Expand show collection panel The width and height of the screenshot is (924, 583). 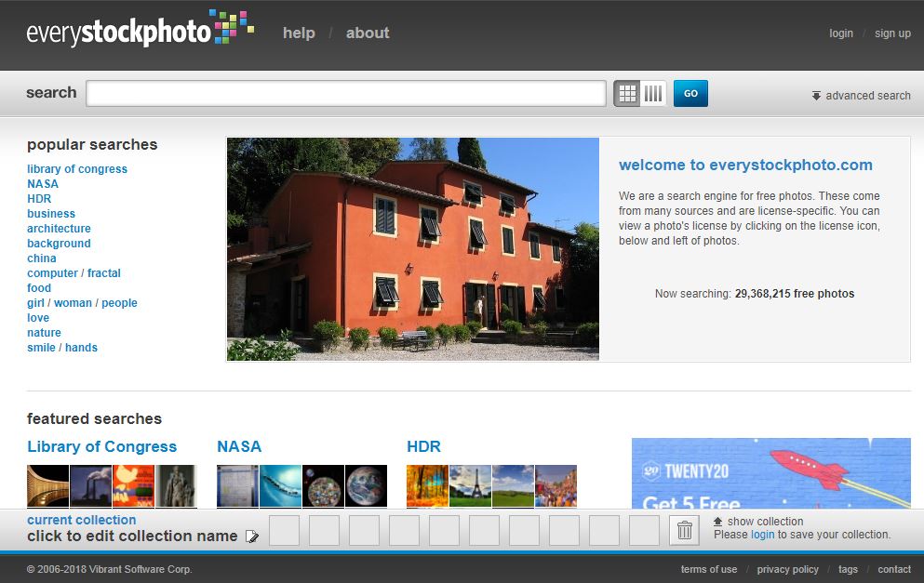click(x=765, y=521)
